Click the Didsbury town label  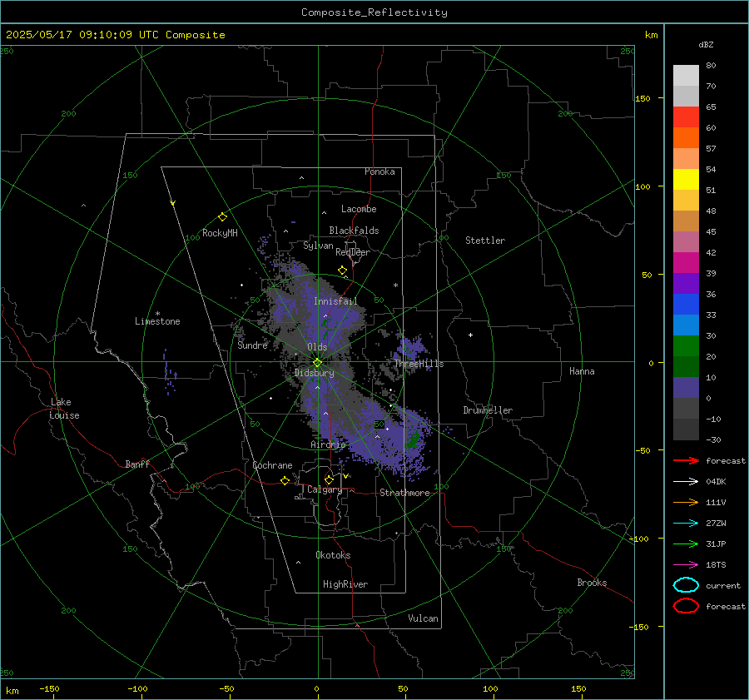[x=314, y=373]
